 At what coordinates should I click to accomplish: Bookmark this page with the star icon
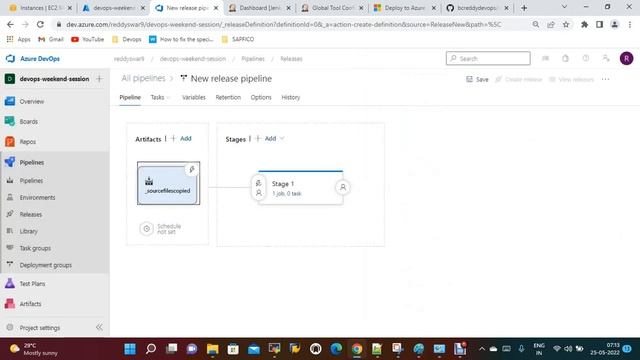coord(566,24)
